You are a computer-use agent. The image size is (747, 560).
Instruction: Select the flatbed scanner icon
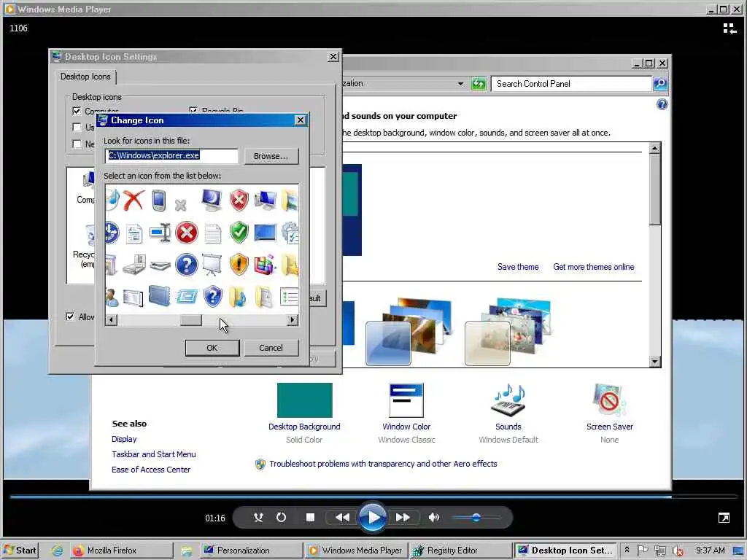coord(160,265)
